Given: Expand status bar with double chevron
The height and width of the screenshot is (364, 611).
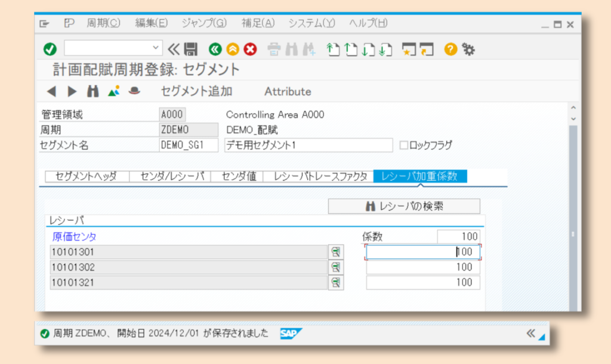Looking at the screenshot, I should pyautogui.click(x=530, y=333).
